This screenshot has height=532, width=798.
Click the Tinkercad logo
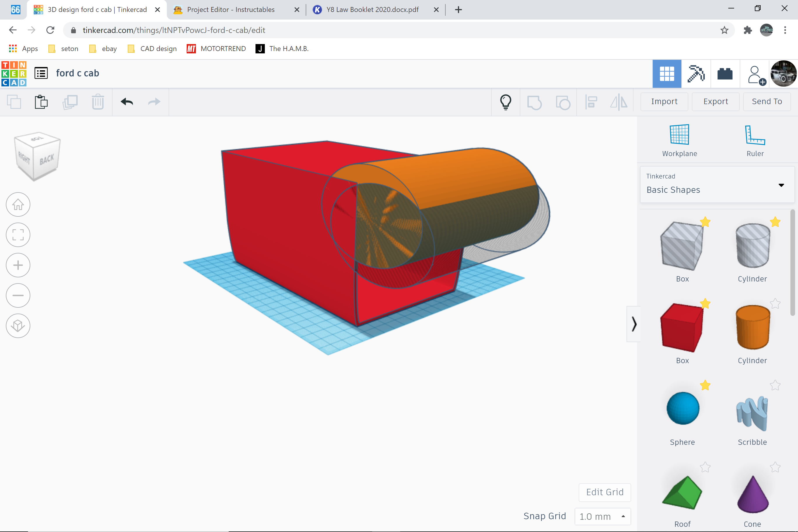pos(14,73)
